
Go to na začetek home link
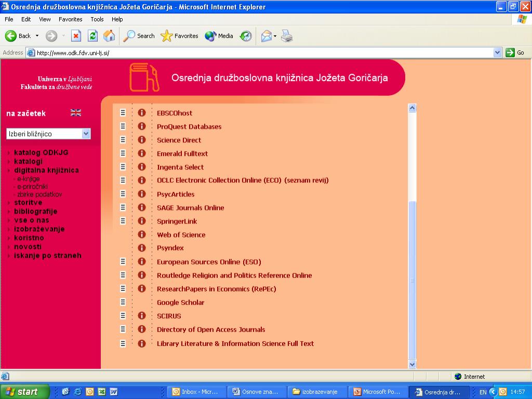(26, 113)
